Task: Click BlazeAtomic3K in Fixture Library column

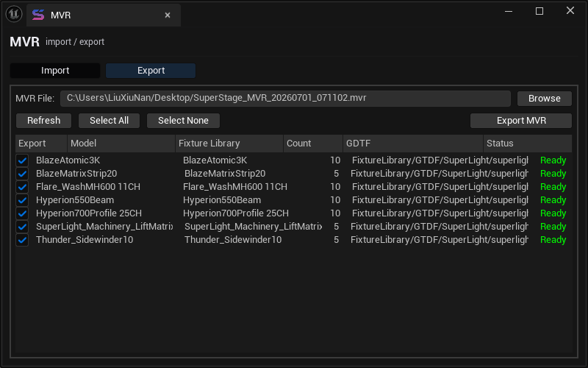Action: 215,160
